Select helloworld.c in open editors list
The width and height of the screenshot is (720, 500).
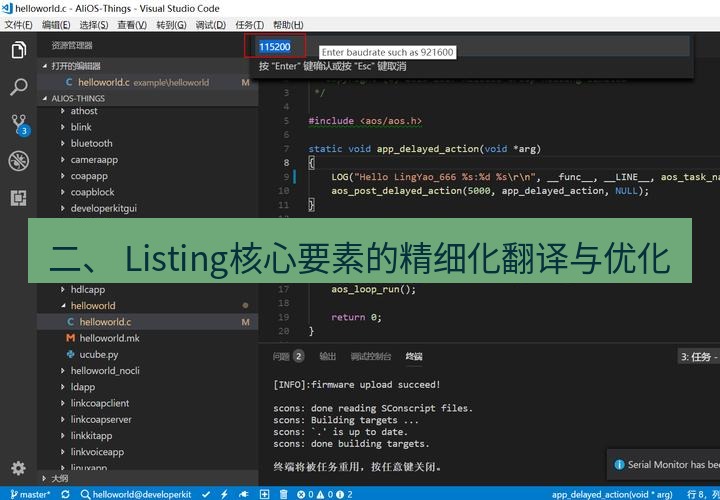[147, 82]
